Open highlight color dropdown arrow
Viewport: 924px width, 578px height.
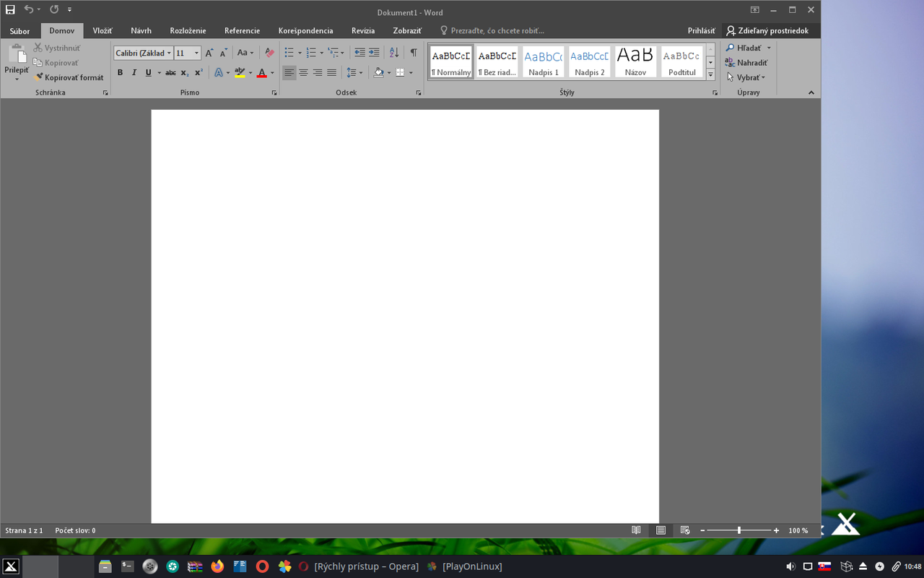coord(250,72)
